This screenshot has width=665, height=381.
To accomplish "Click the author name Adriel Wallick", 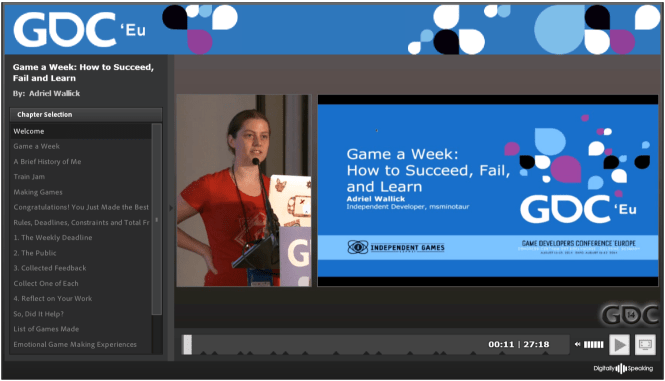I will point(54,93).
